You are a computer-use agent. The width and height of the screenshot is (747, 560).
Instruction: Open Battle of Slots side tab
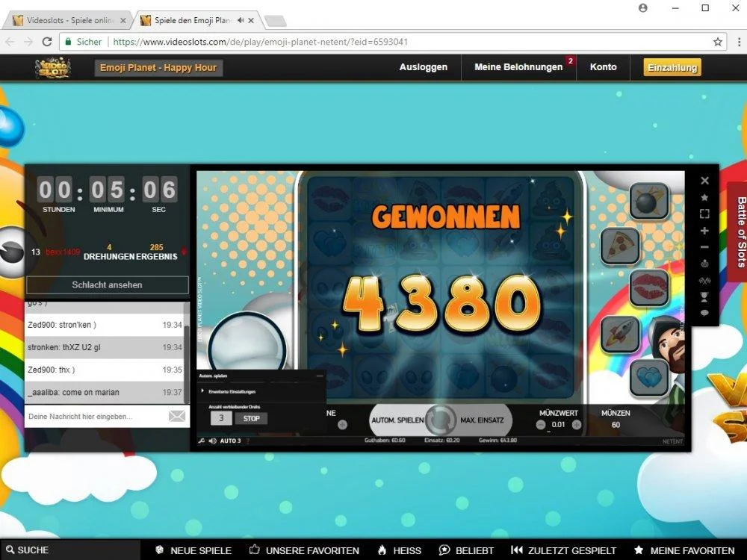[739, 232]
